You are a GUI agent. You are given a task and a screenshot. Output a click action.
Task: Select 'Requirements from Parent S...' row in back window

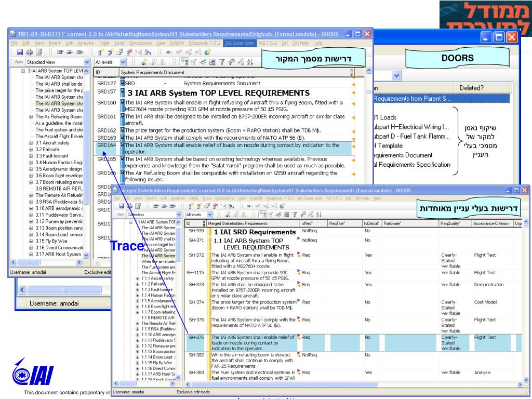pyautogui.click(x=442, y=99)
